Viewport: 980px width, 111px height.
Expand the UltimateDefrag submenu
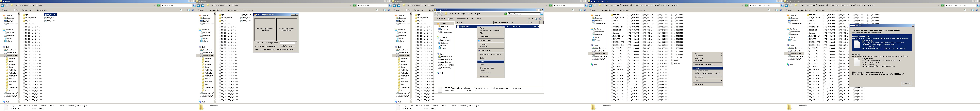coord(491,50)
